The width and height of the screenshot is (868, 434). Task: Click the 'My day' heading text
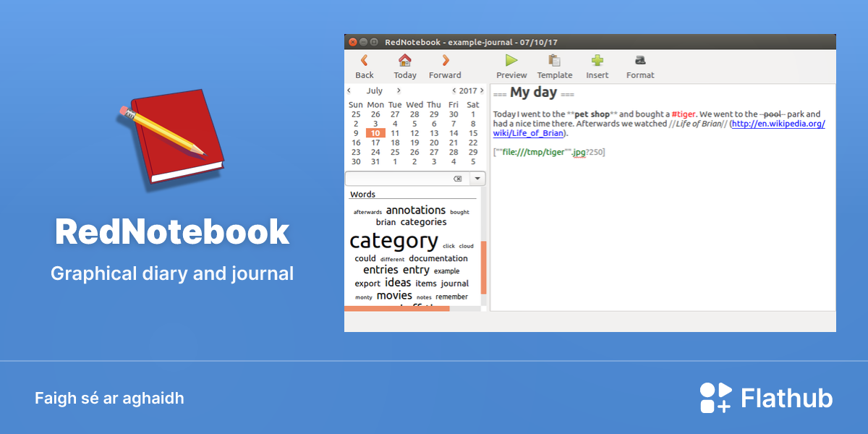(534, 93)
